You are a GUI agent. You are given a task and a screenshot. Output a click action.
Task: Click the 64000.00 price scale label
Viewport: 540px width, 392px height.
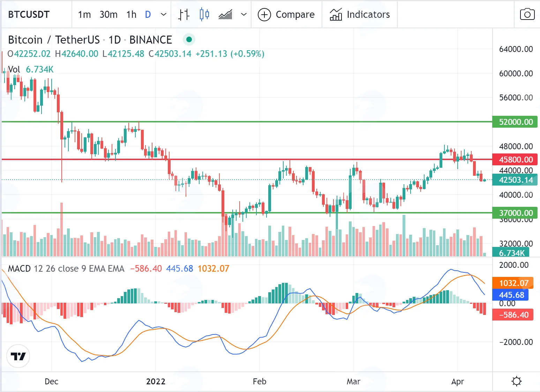coord(516,49)
